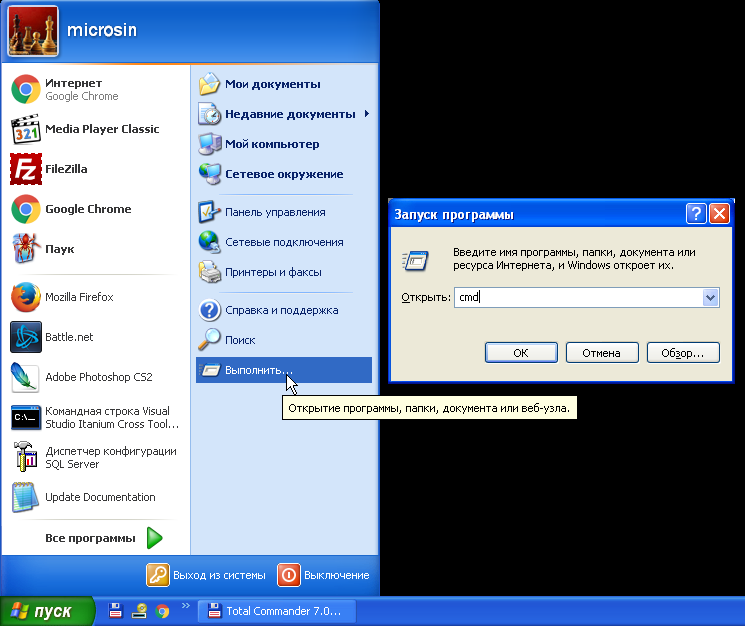This screenshot has width=745, height=626.
Task: Click the Выключение power icon
Action: (289, 575)
